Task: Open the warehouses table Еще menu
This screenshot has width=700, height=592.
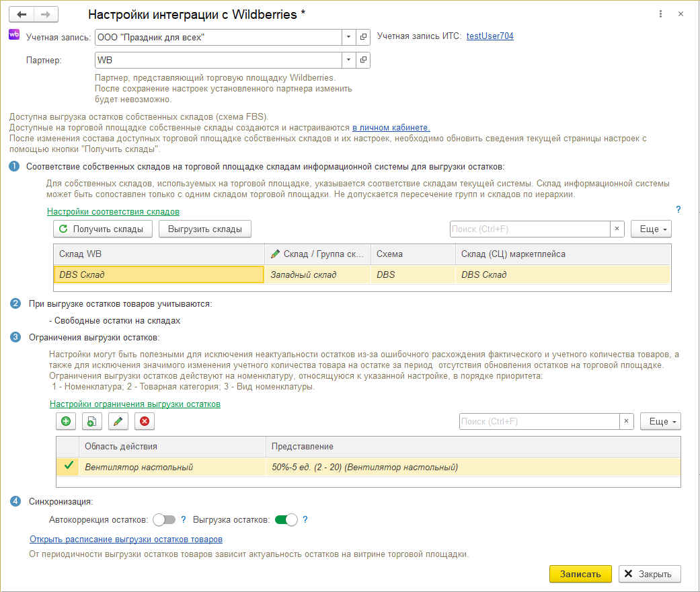Action: tap(650, 229)
